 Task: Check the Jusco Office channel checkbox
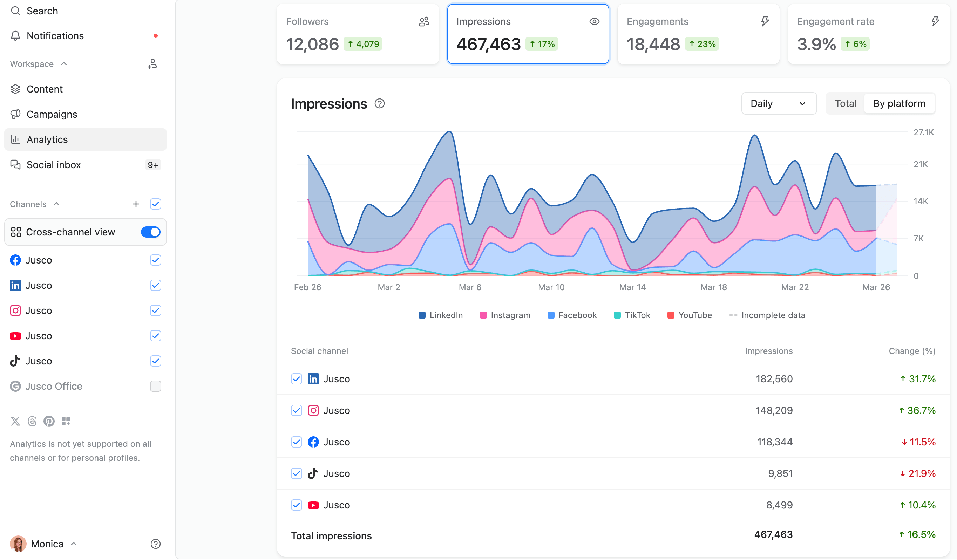coord(155,386)
